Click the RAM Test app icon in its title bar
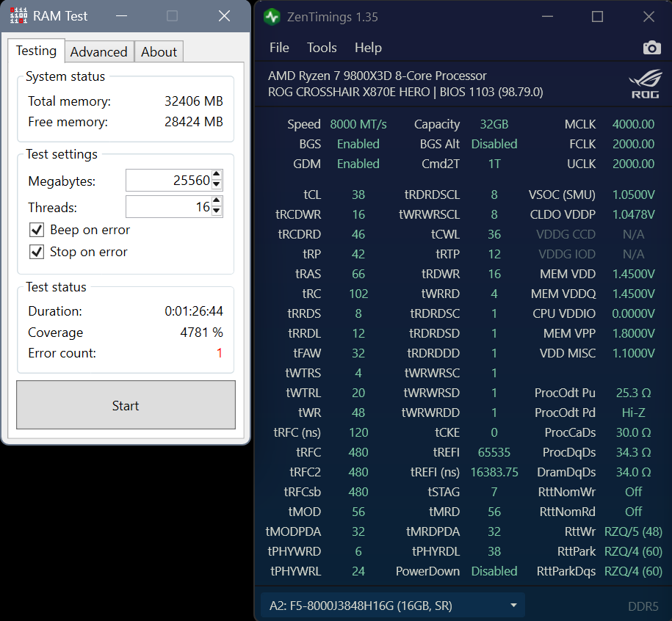 [x=18, y=16]
